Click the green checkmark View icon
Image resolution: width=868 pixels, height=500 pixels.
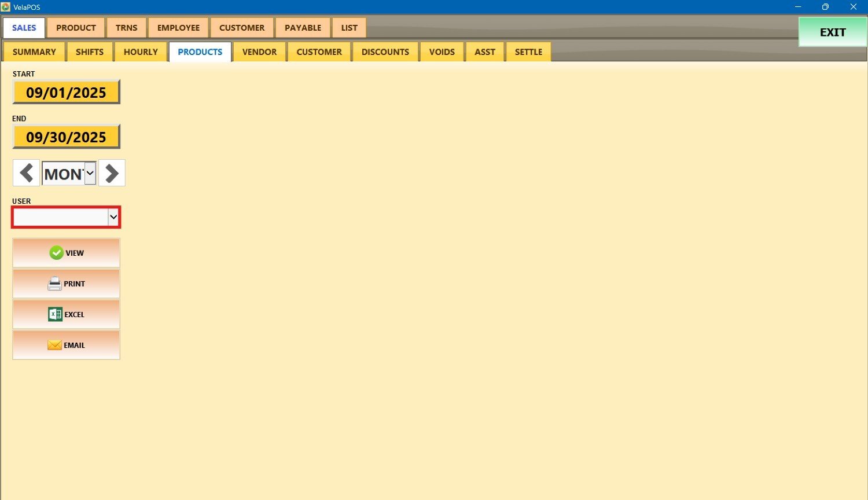56,253
